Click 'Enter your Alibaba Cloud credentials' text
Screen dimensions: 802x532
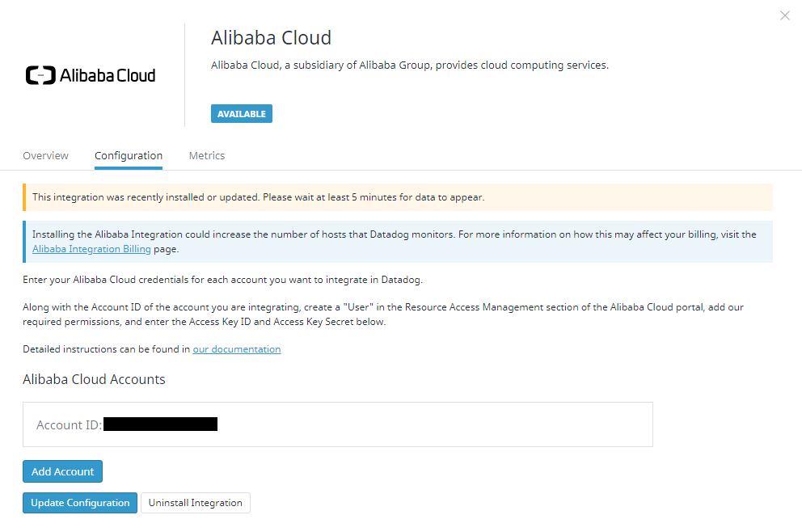click(222, 280)
